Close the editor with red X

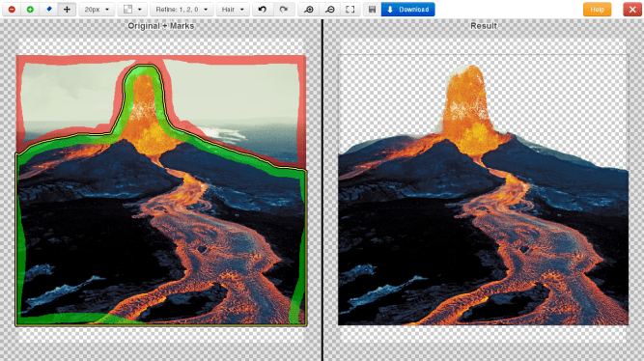pyautogui.click(x=632, y=9)
